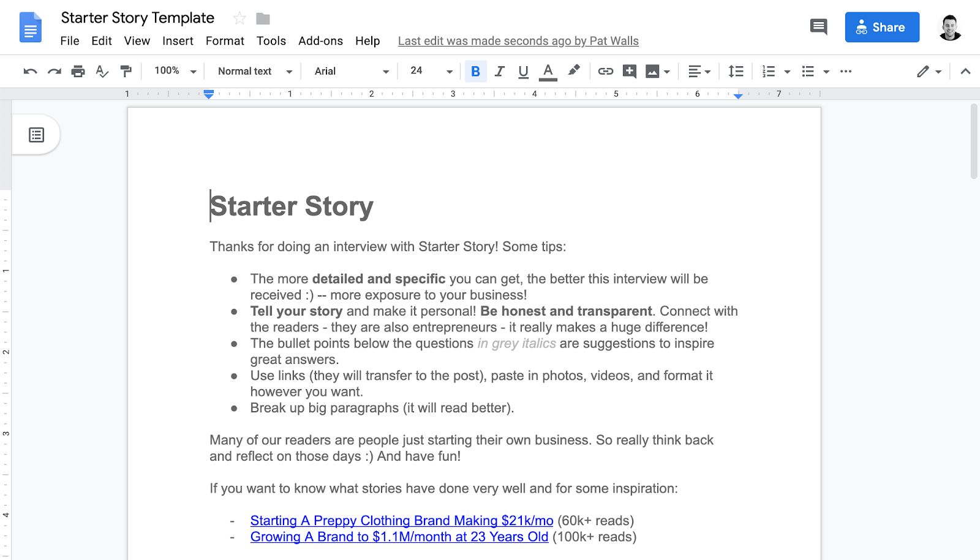
Task: Open the Help menu
Action: [x=367, y=41]
